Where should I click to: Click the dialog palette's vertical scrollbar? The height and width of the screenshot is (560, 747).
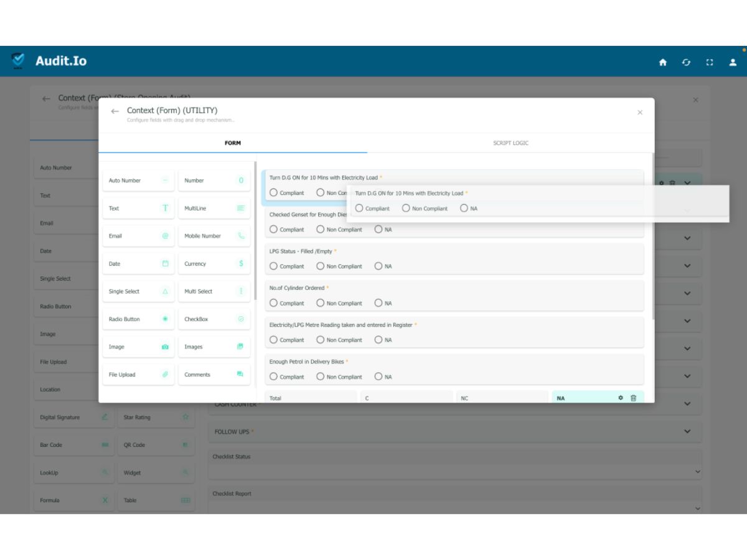click(255, 230)
